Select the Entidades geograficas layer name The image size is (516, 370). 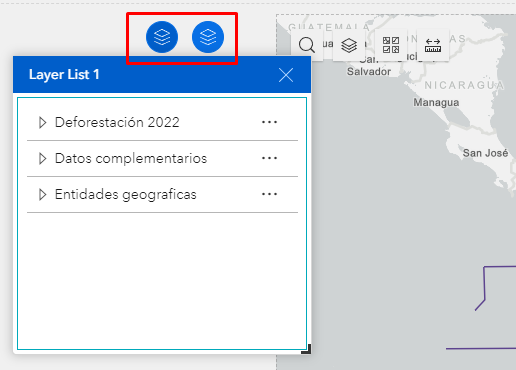(x=126, y=195)
